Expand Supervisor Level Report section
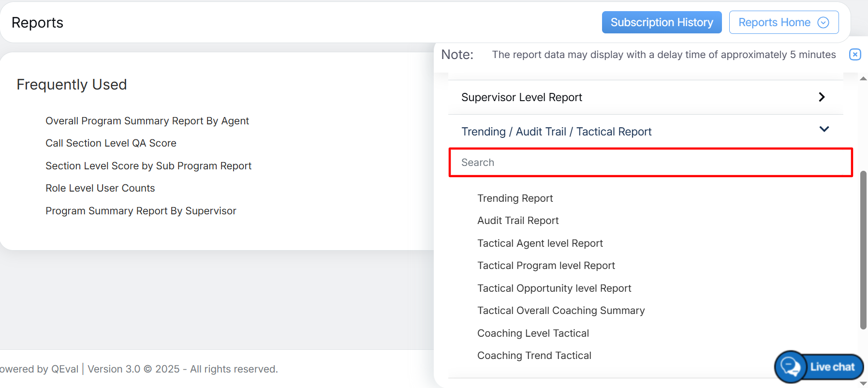The image size is (868, 388). click(x=821, y=97)
